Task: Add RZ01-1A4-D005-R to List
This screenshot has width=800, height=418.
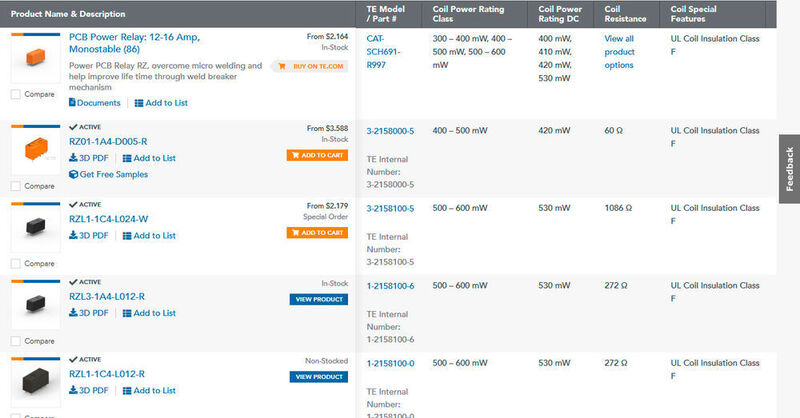Action: coord(149,158)
